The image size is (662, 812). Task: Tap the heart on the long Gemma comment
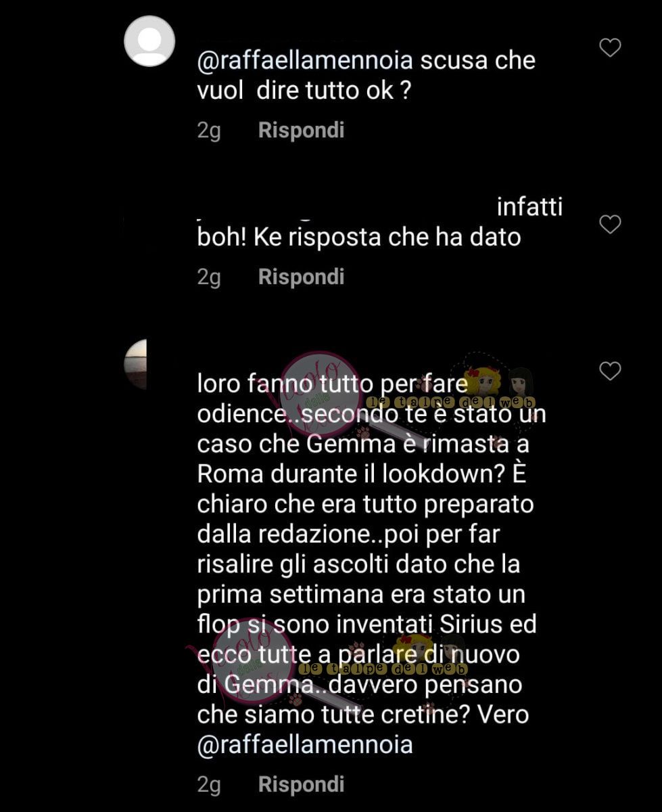click(x=610, y=371)
